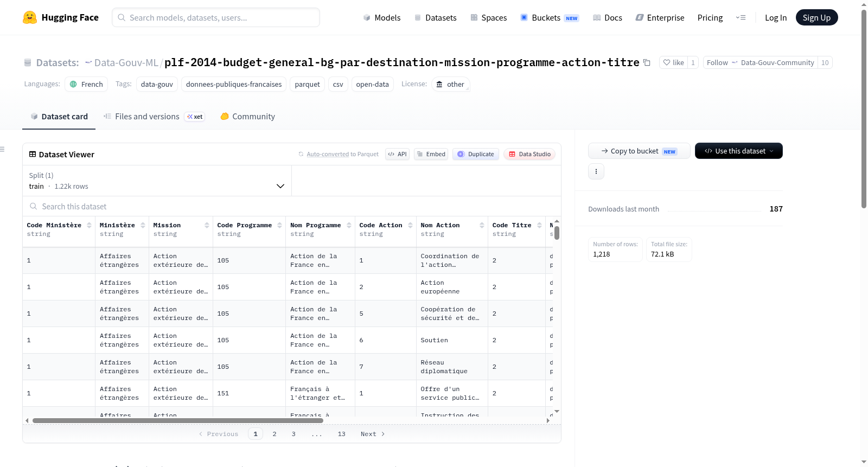
Task: Open the Buckets page
Action: coord(550,17)
